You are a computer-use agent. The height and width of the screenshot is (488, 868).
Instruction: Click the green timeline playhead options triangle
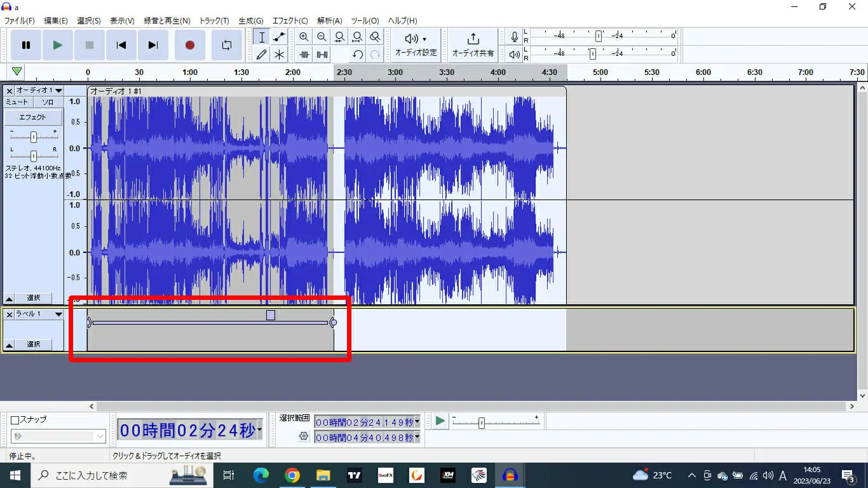pyautogui.click(x=17, y=72)
